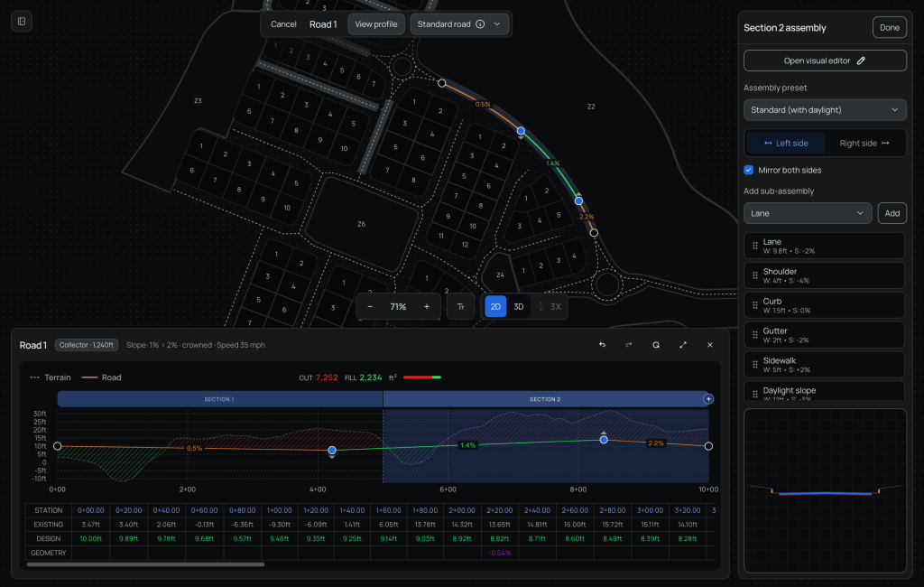
Task: Click the 2.2% slope label on profile
Action: click(656, 443)
